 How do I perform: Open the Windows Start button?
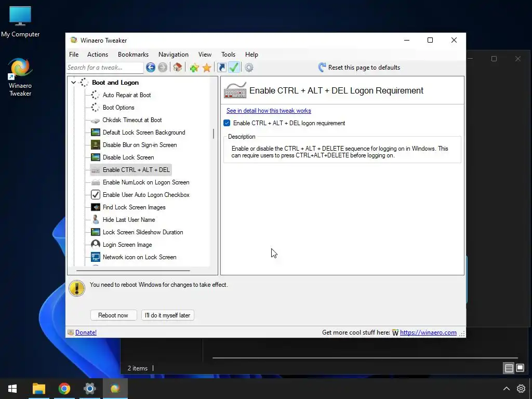tap(12, 389)
